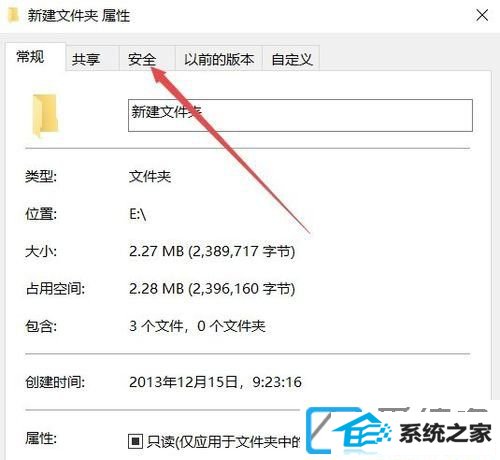
Task: Select the 以前的版本 tab
Action: (219, 59)
